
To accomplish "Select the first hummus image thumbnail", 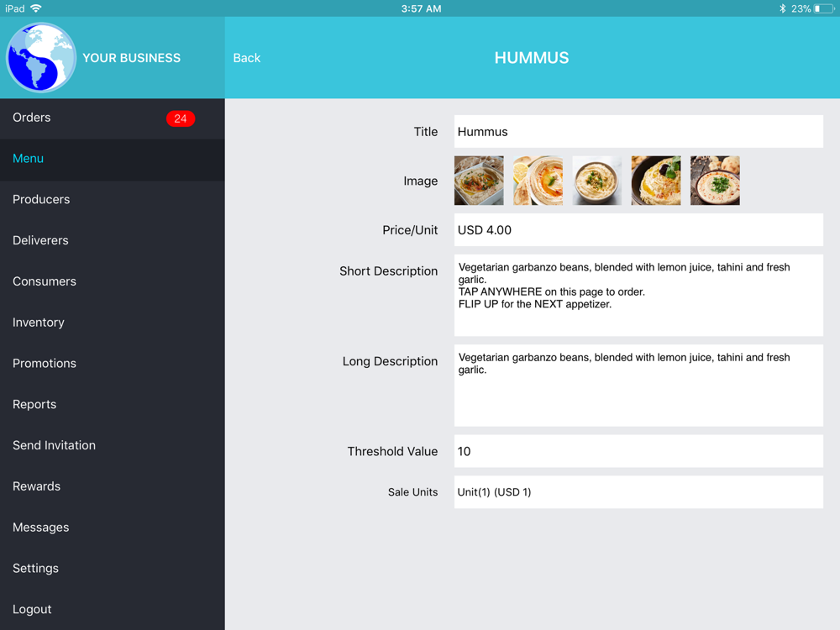I will (x=479, y=181).
